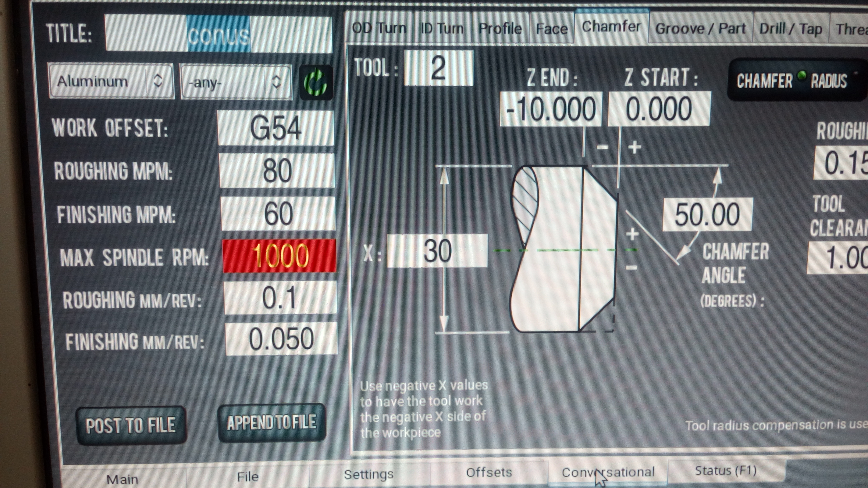Open the Profile tab
Viewport: 868px width, 488px height.
500,29
